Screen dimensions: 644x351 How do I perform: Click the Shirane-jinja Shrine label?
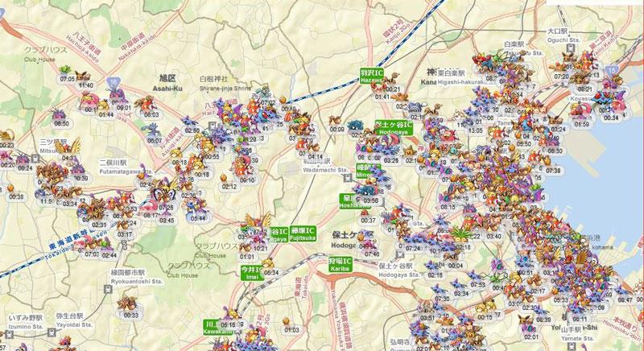(225, 89)
